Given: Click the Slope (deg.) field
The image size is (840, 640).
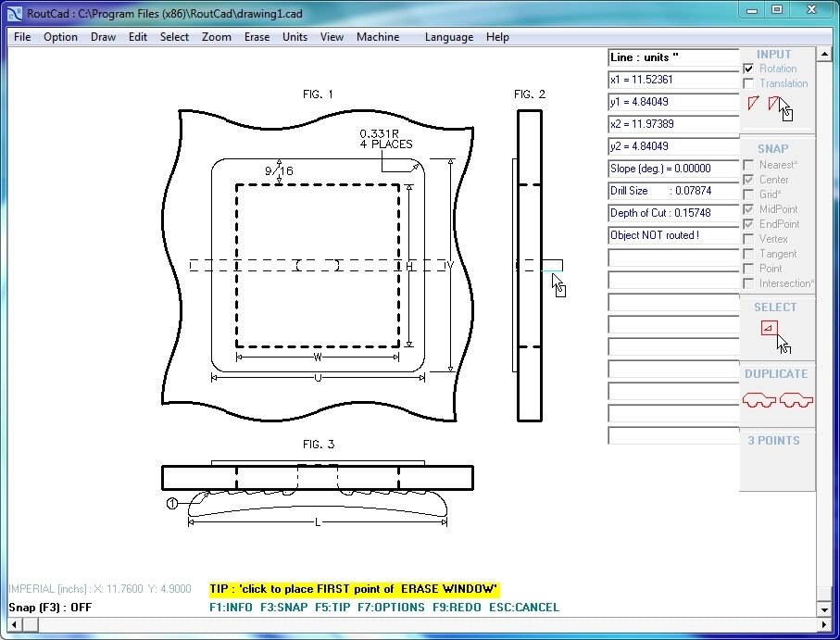Looking at the screenshot, I should [673, 169].
